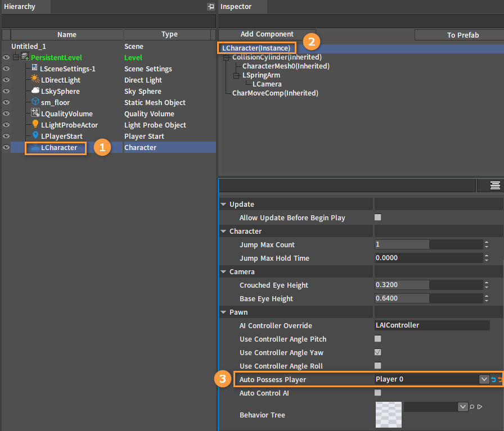Check Use Controller Angle Roll

pos(377,366)
